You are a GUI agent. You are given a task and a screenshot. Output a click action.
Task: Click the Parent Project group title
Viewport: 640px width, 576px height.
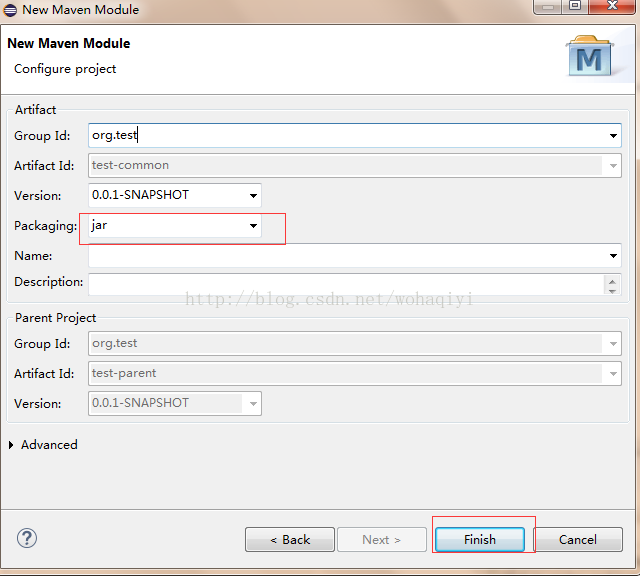pos(55,318)
